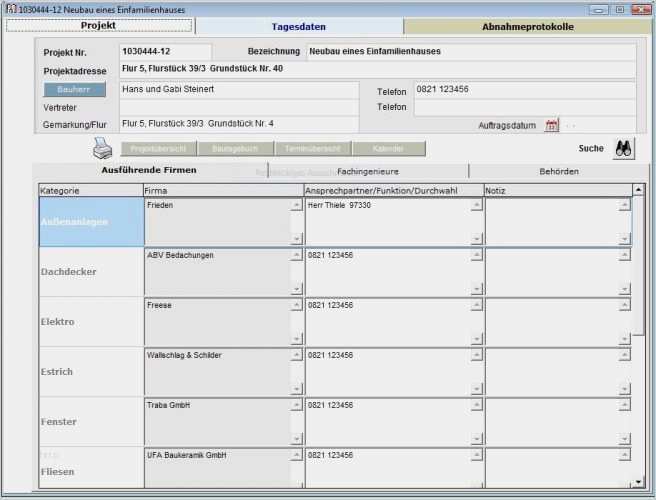656x500 pixels.
Task: Select the Fachingenieure sub-tab
Action: tap(368, 172)
